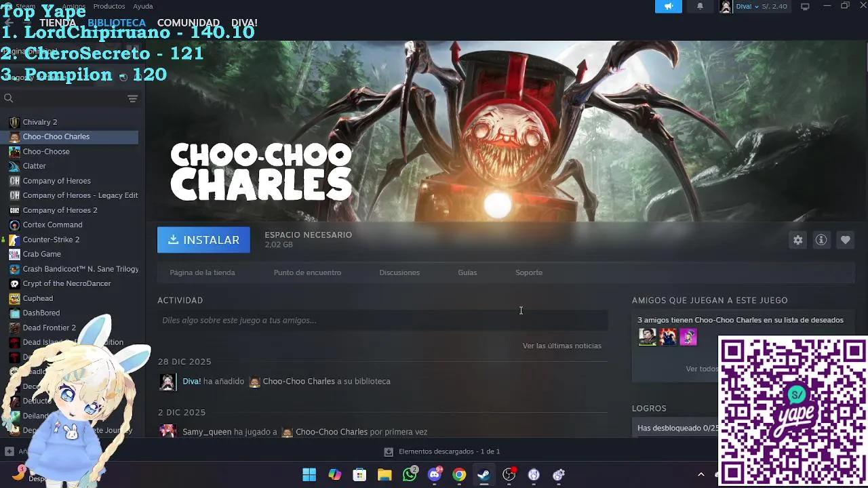Click Diva! name in activity feed
This screenshot has height=488, width=868.
click(192, 382)
